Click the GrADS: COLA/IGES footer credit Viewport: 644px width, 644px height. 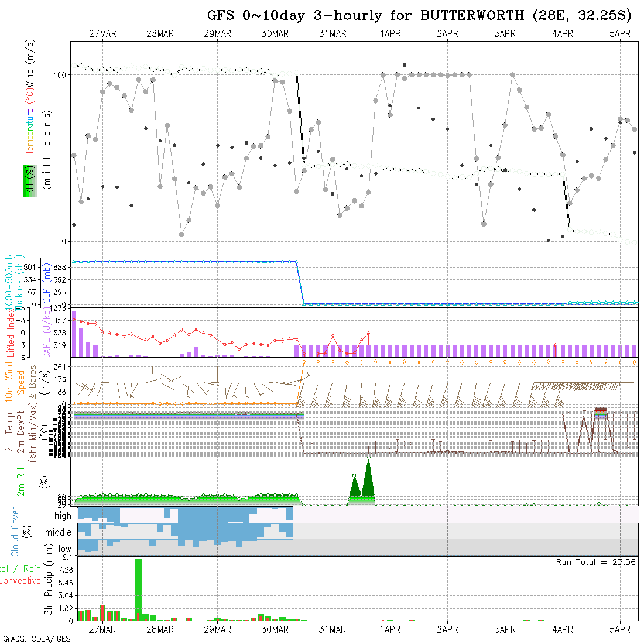[36, 639]
